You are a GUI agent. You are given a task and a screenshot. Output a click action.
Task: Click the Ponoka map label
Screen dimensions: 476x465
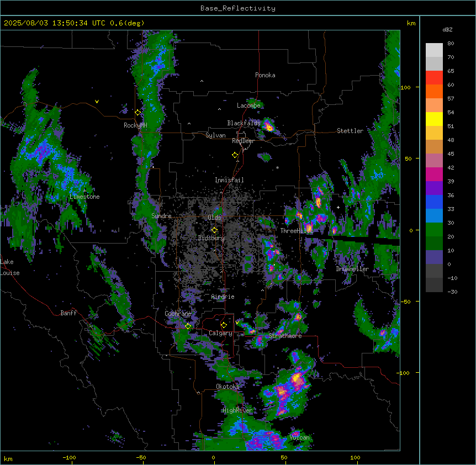pyautogui.click(x=265, y=75)
